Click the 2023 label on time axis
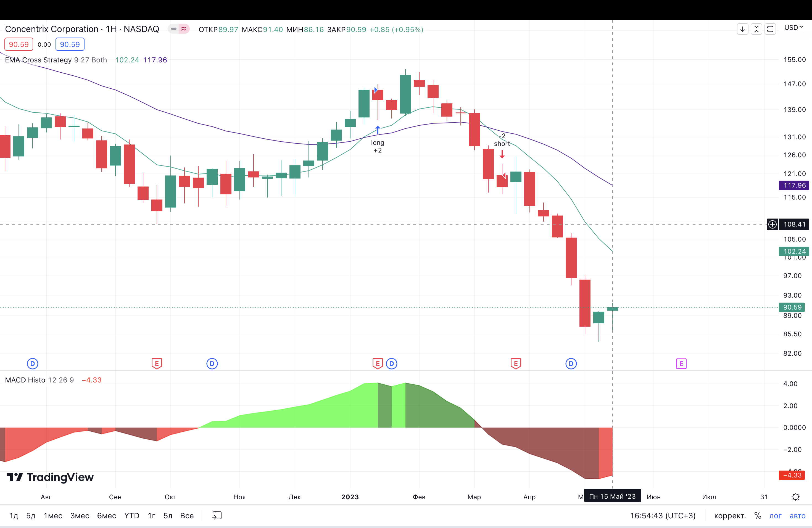The image size is (812, 528). click(x=350, y=497)
